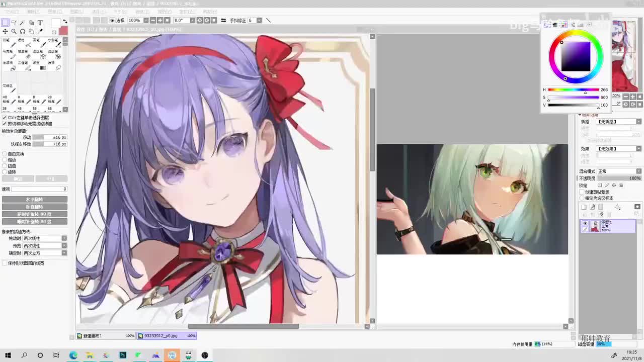Click the 水平翻转 button

pyautogui.click(x=35, y=200)
